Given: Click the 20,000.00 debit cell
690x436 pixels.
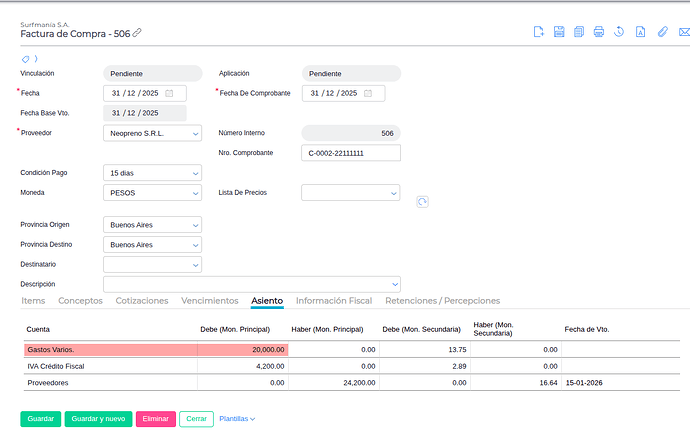Looking at the screenshot, I should click(243, 350).
